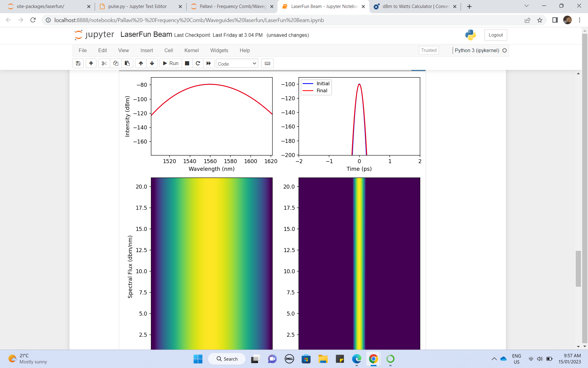The width and height of the screenshot is (588, 368).
Task: Cut selected cells using scissors icon
Action: [104, 63]
